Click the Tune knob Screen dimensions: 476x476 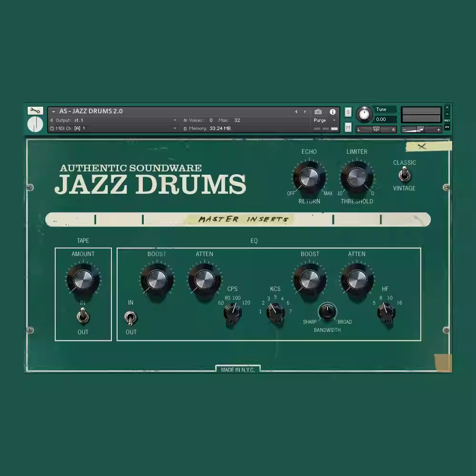(364, 114)
